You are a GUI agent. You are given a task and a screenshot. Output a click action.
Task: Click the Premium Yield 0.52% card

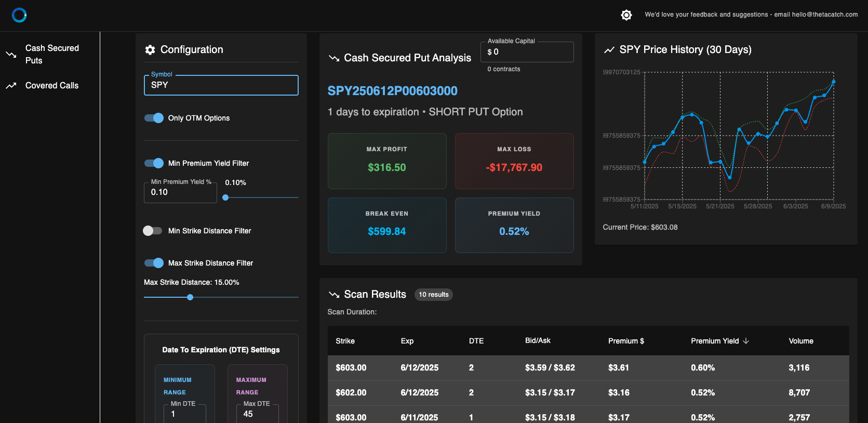pos(514,225)
